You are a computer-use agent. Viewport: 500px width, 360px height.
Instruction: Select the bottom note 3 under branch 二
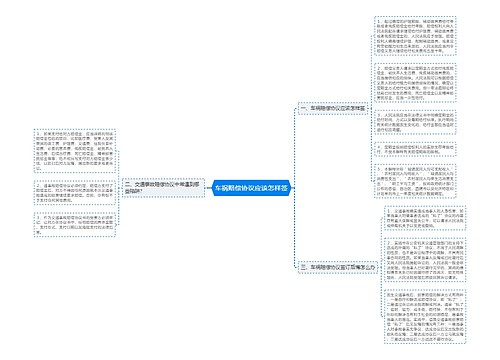coord(75,224)
